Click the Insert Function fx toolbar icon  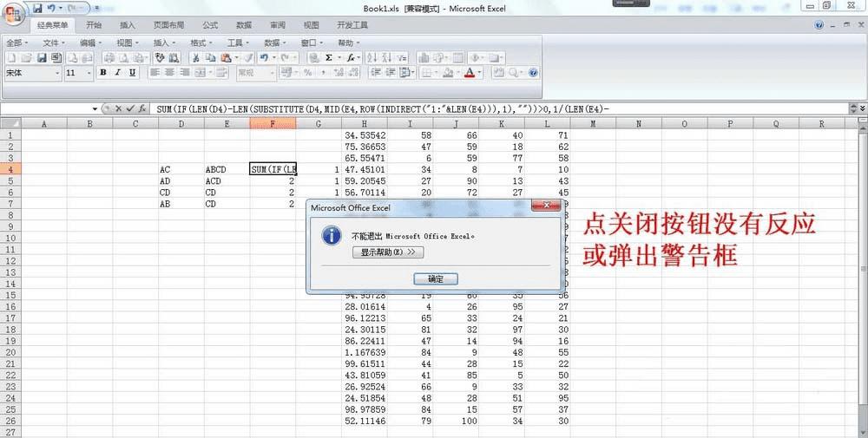click(x=351, y=57)
